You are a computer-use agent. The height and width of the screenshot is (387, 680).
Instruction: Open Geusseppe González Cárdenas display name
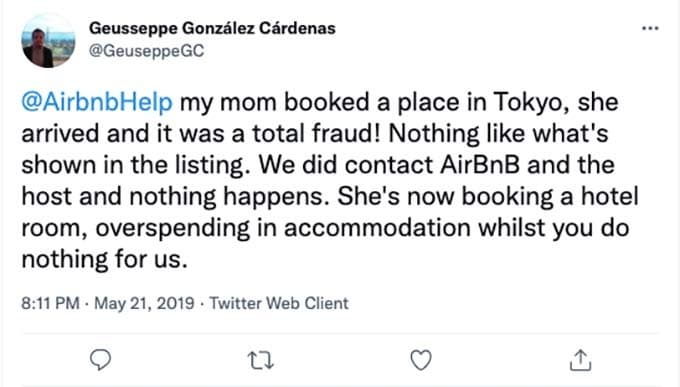point(212,28)
